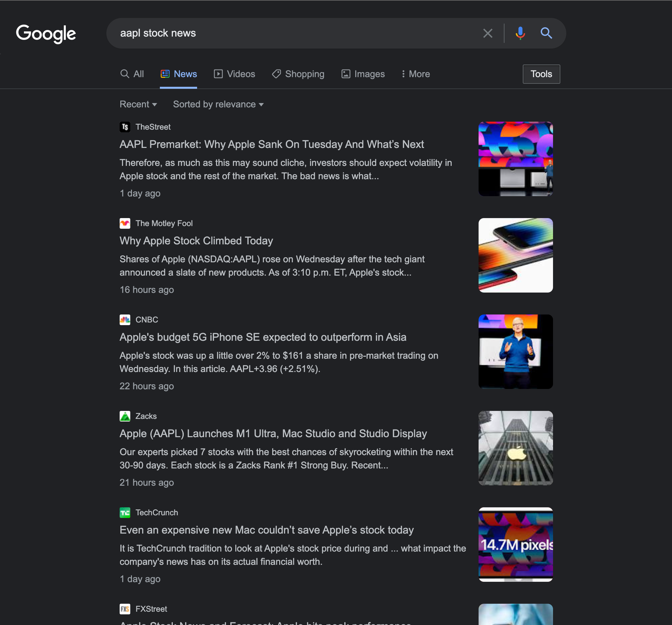
Task: Open the Sorted by relevance dropdown
Action: pyautogui.click(x=218, y=104)
